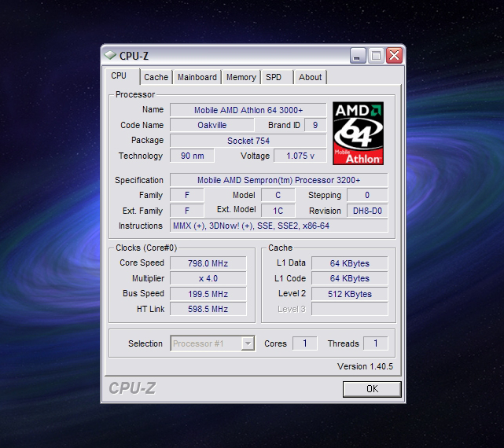
Task: Close the CPU-Z window
Action: pyautogui.click(x=395, y=56)
